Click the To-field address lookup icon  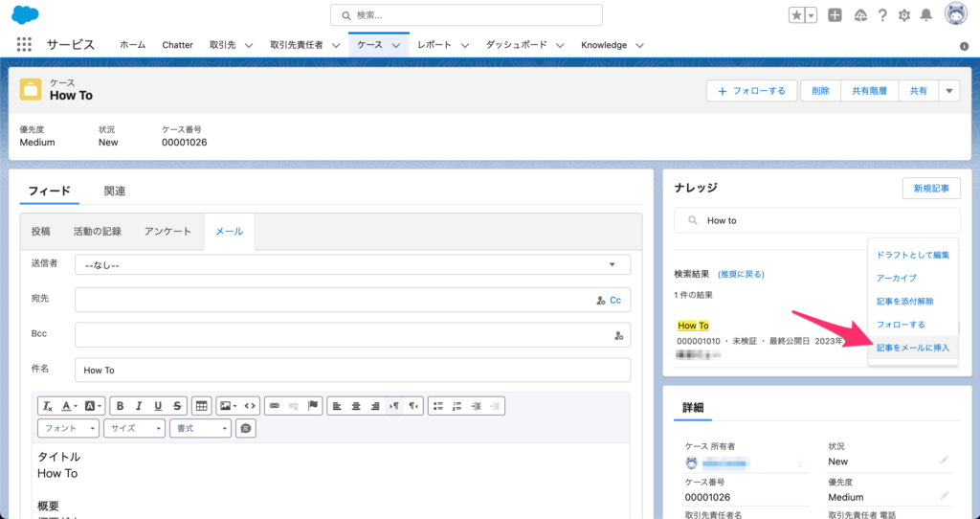(x=601, y=300)
